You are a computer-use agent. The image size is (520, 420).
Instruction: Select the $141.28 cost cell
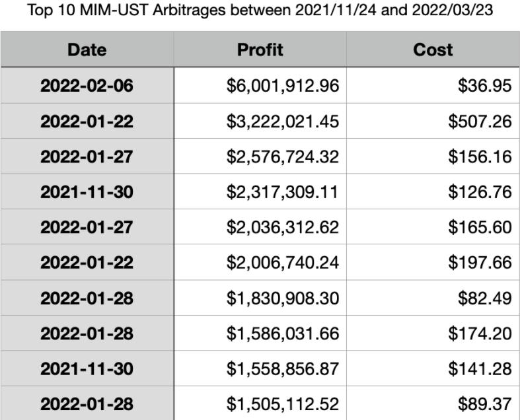[480, 369]
